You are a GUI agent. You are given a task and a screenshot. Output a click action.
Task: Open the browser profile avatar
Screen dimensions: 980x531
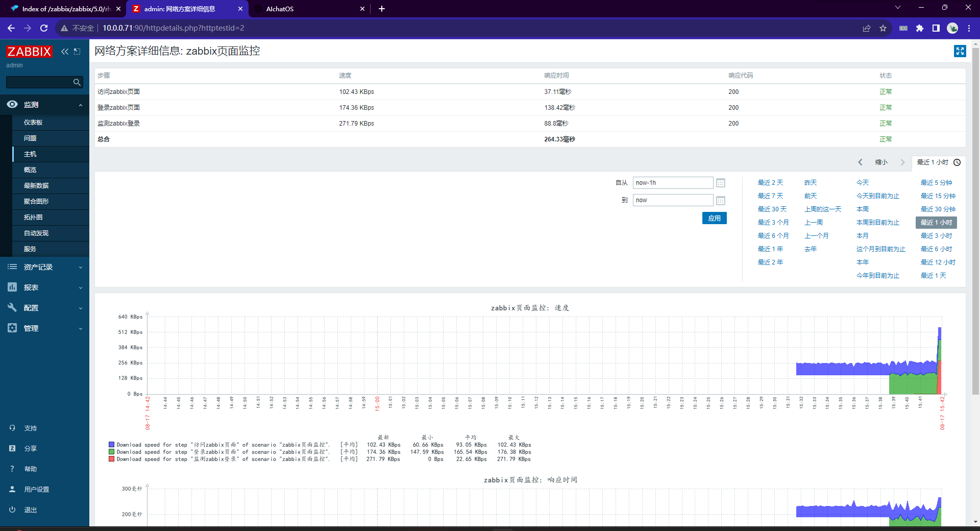[952, 28]
